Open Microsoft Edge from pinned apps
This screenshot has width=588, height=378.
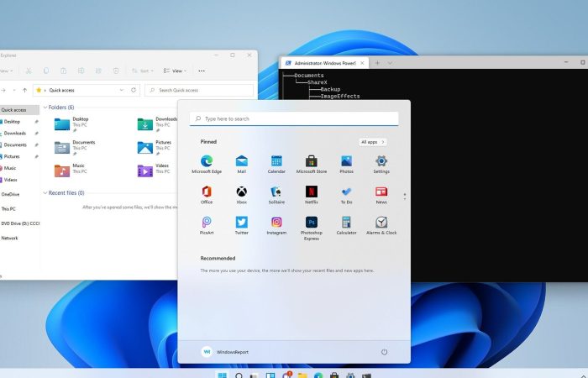[207, 165]
